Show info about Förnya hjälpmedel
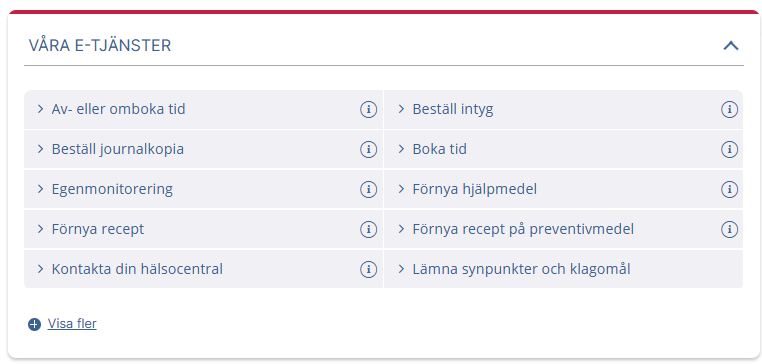762x364 pixels. [729, 189]
